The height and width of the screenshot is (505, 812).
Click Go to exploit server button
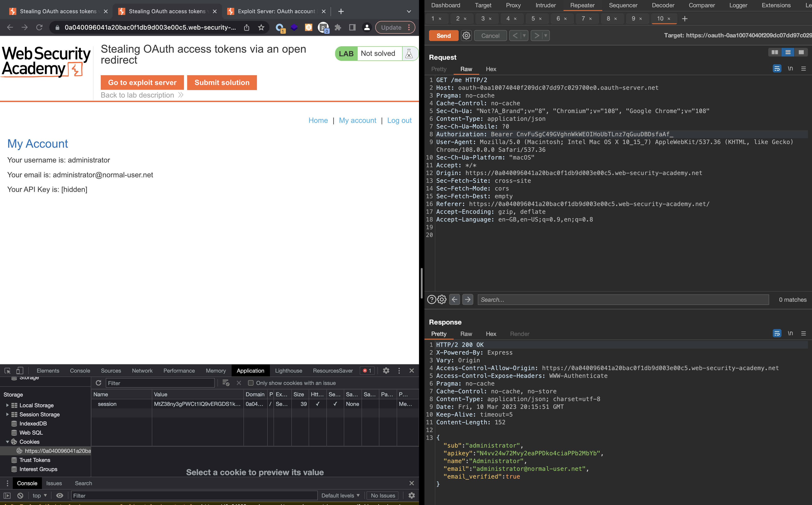point(142,82)
